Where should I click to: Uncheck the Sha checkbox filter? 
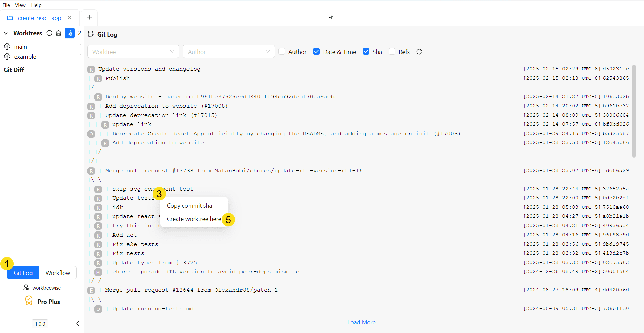(366, 51)
